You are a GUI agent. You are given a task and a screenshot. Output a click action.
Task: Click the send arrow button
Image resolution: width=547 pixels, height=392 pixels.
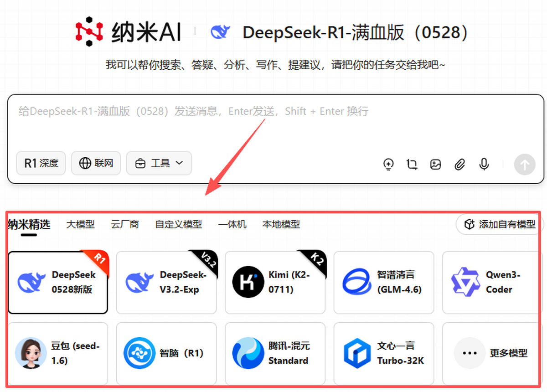coord(525,164)
